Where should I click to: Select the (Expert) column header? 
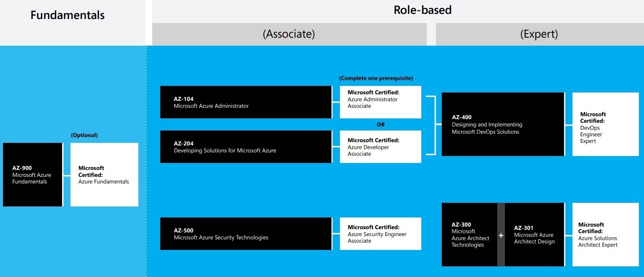[x=539, y=34]
